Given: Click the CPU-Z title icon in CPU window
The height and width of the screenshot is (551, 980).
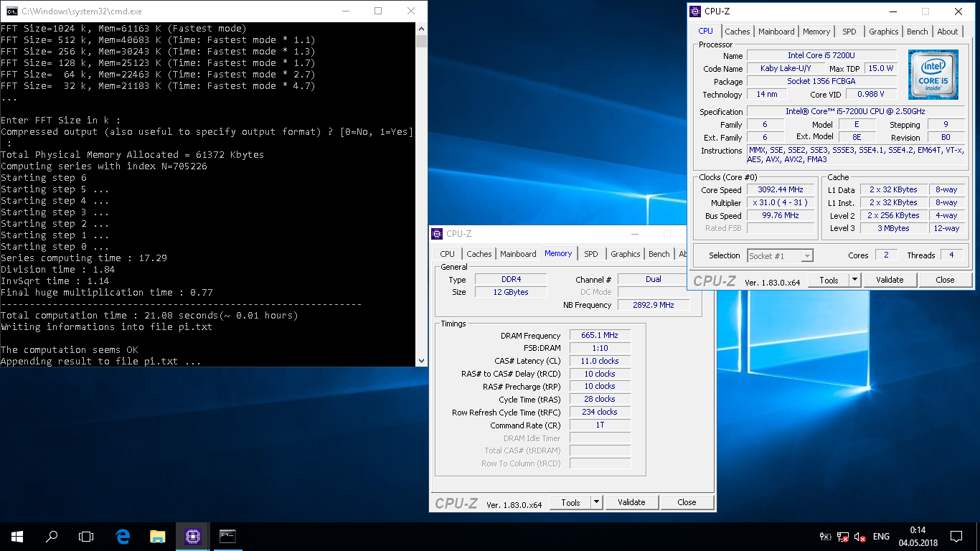Looking at the screenshot, I should pyautogui.click(x=696, y=11).
